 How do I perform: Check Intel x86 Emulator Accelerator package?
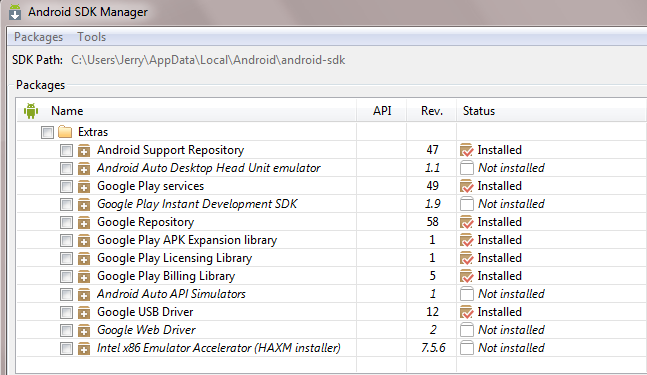tap(66, 349)
